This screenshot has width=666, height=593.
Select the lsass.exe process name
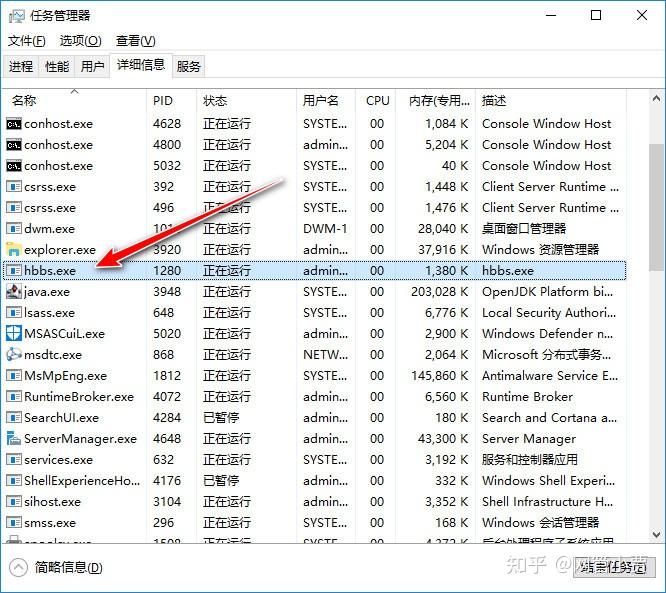point(49,313)
